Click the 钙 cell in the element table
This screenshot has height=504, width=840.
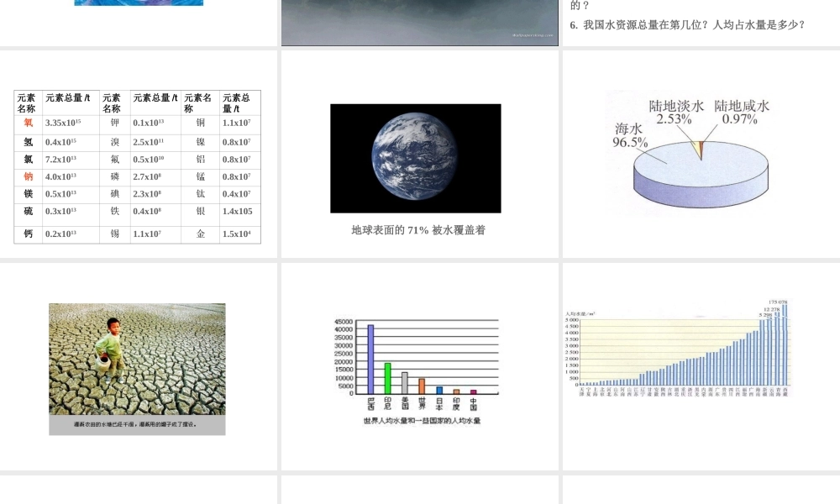pos(29,234)
